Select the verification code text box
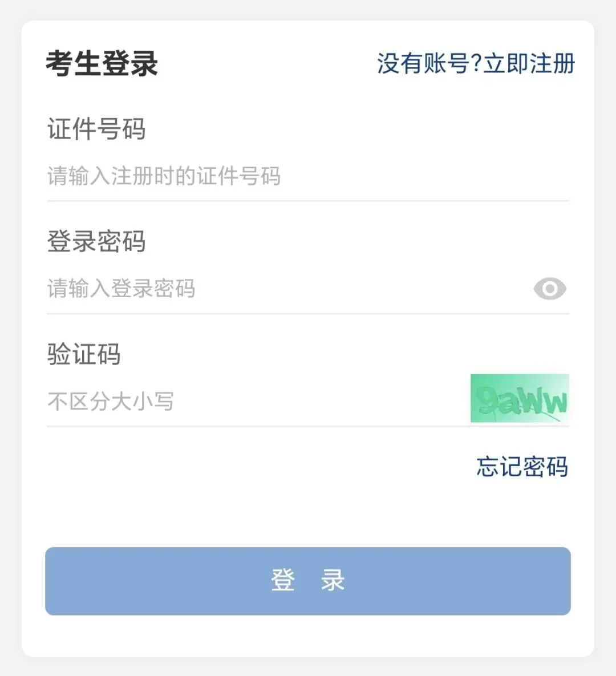 [x=257, y=402]
